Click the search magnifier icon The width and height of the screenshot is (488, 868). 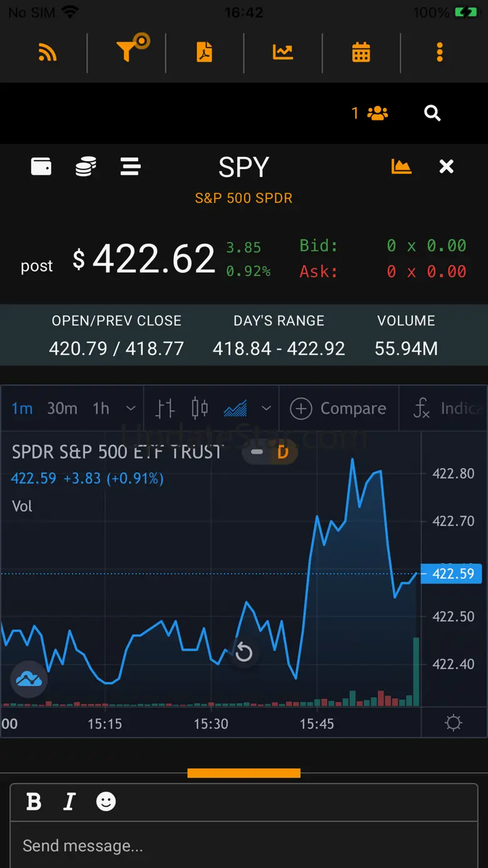[432, 113]
